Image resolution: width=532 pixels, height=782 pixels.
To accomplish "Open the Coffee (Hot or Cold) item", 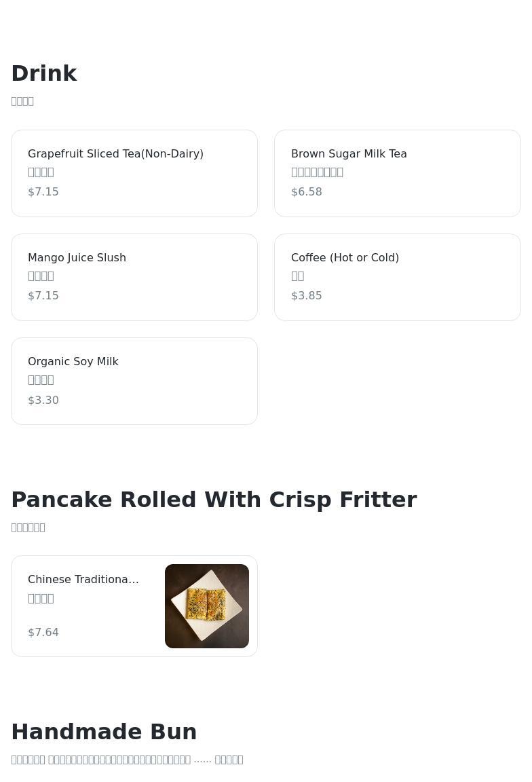I will (x=397, y=277).
